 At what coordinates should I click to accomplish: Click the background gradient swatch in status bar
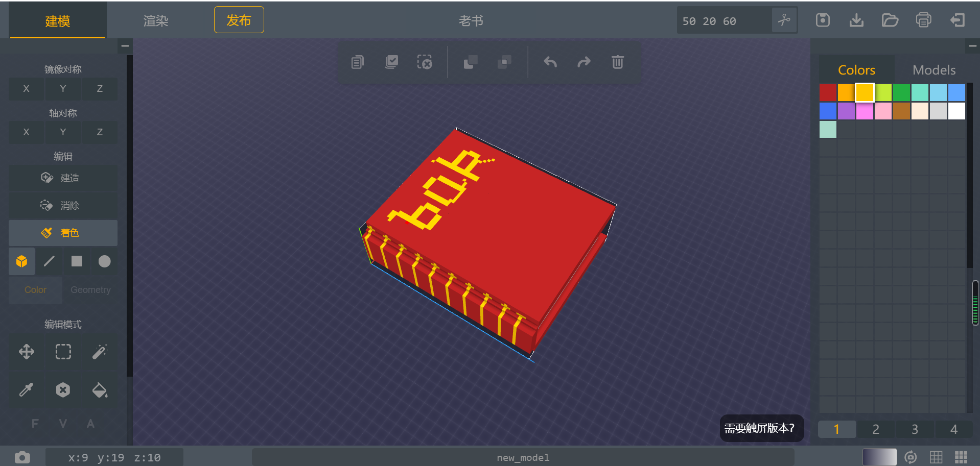879,457
